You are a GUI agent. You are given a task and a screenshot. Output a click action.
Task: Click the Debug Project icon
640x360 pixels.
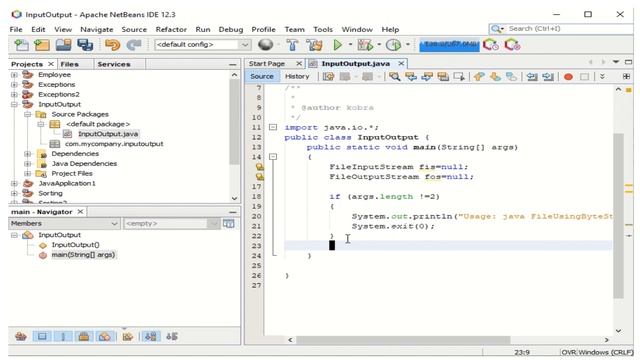click(x=365, y=45)
